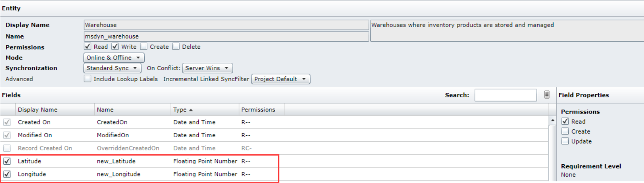Click the Permissions column header in the fields list

point(258,110)
